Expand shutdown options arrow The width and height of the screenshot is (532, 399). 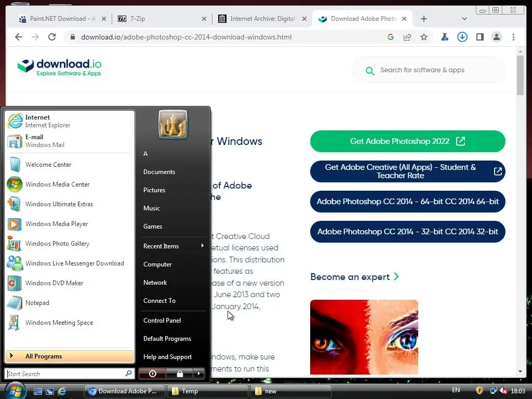point(199,374)
